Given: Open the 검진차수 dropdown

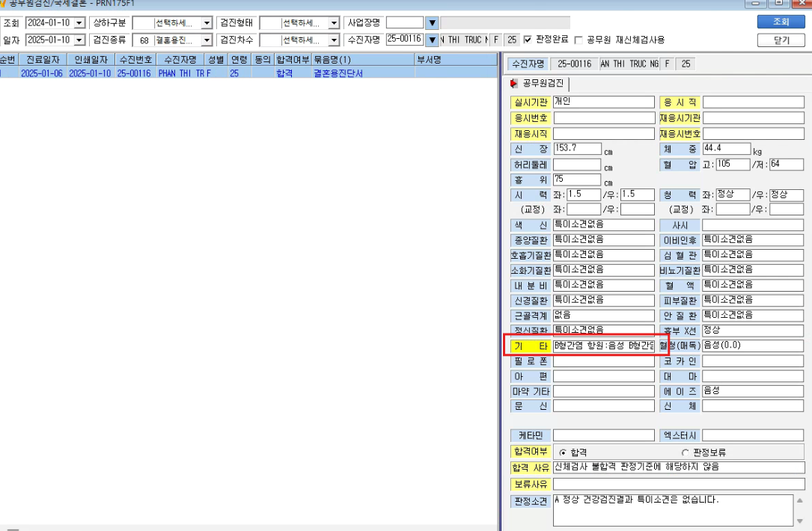Looking at the screenshot, I should (x=334, y=40).
